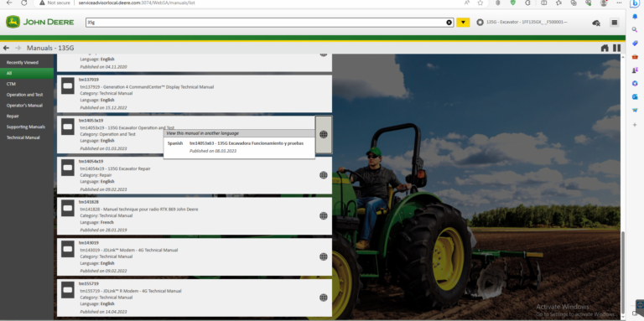Click Edge sidebar tools briefcase icon
The image size is (644, 321).
635,57
